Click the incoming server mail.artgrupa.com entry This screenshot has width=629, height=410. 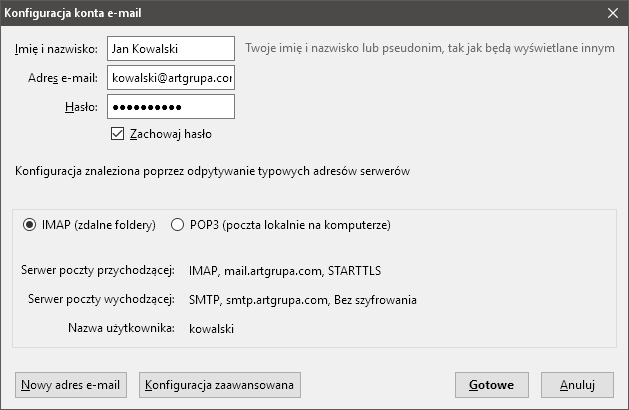[x=285, y=271]
